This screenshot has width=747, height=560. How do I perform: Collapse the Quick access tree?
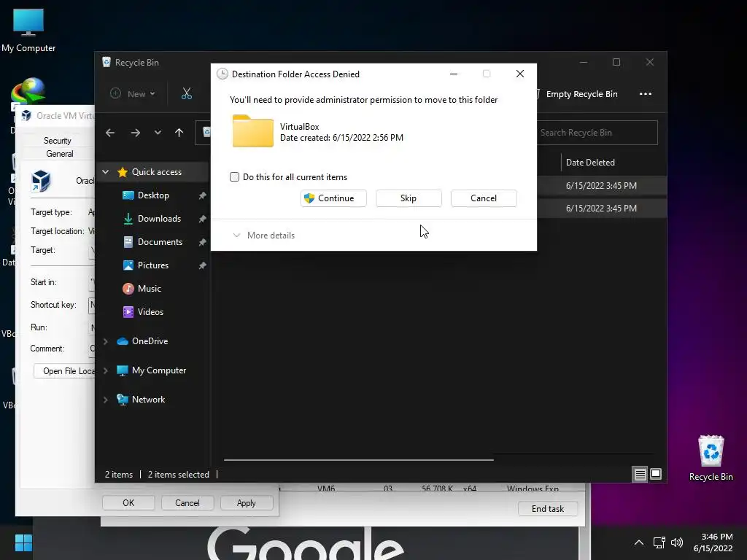click(x=106, y=172)
